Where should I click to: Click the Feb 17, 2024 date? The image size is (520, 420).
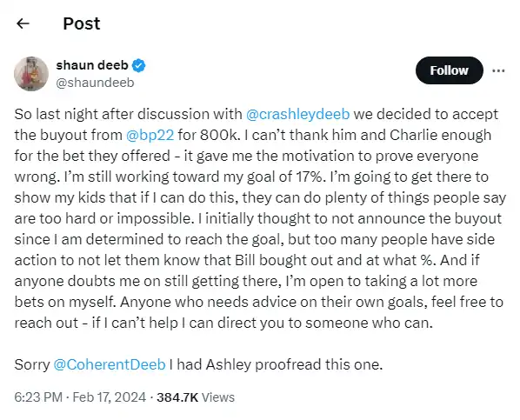109,397
